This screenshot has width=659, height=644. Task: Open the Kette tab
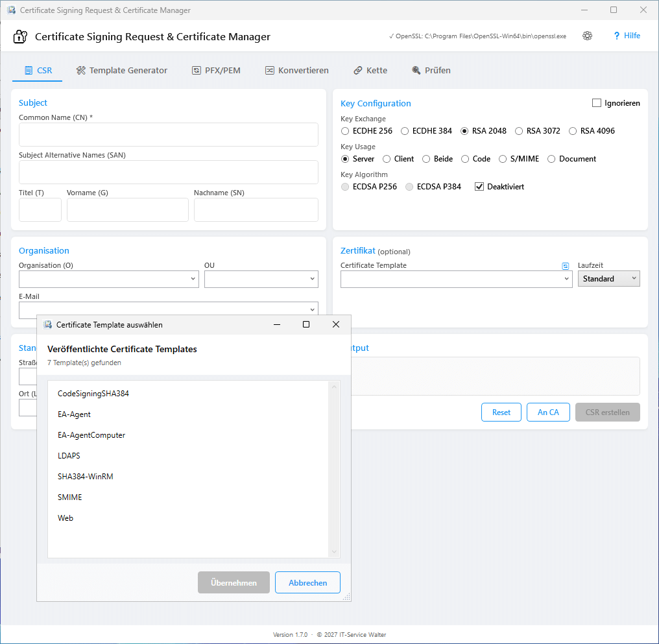[x=370, y=70]
